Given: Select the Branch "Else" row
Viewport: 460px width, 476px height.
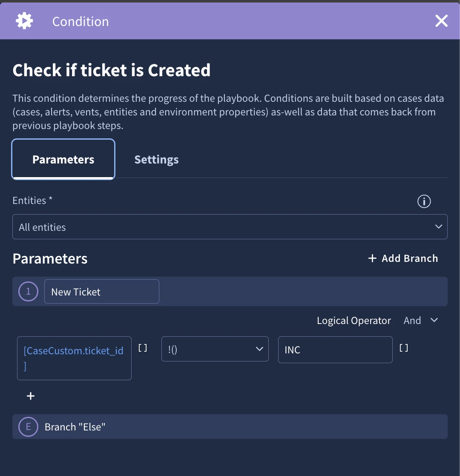Looking at the screenshot, I should coord(230,427).
